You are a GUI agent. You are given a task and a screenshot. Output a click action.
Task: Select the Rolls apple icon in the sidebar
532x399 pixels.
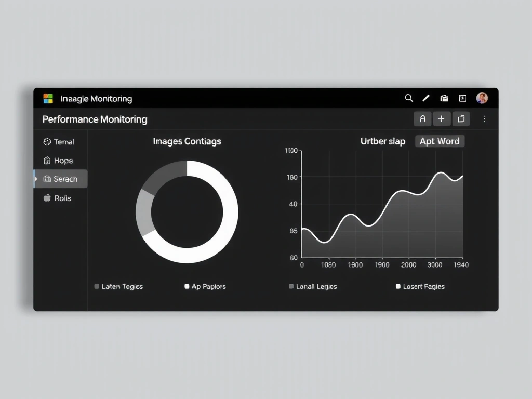point(47,198)
